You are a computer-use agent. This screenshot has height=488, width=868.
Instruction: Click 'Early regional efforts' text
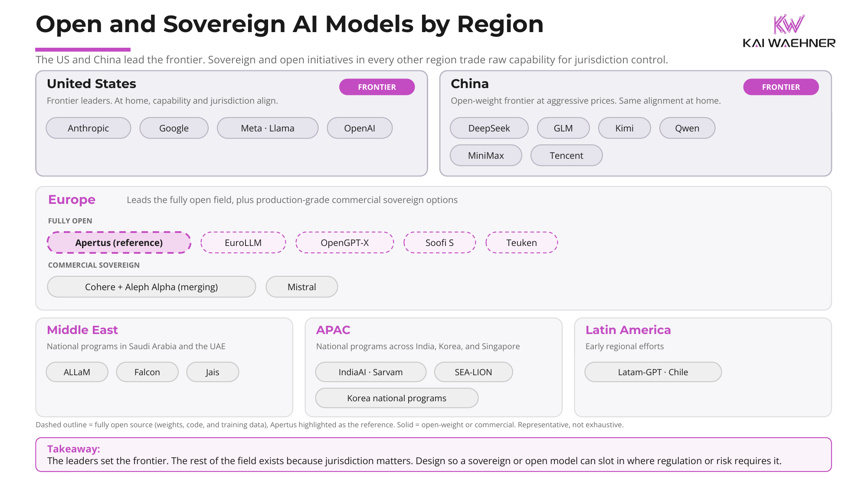[625, 346]
